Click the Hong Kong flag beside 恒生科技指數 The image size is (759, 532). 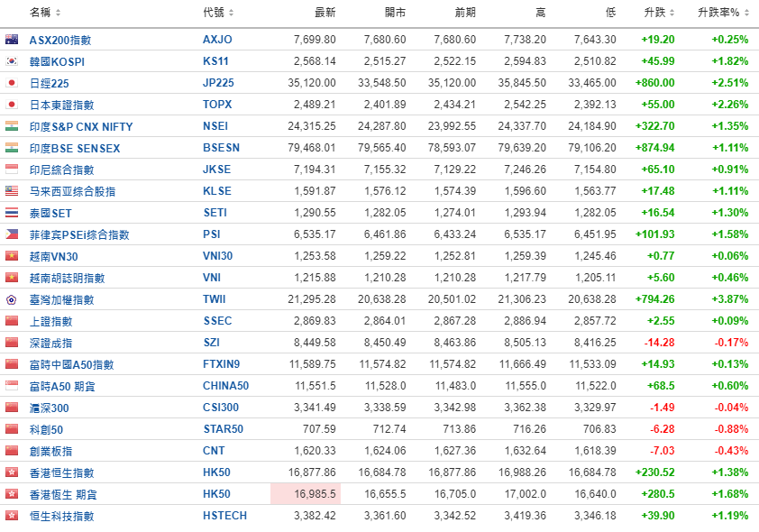(x=12, y=516)
